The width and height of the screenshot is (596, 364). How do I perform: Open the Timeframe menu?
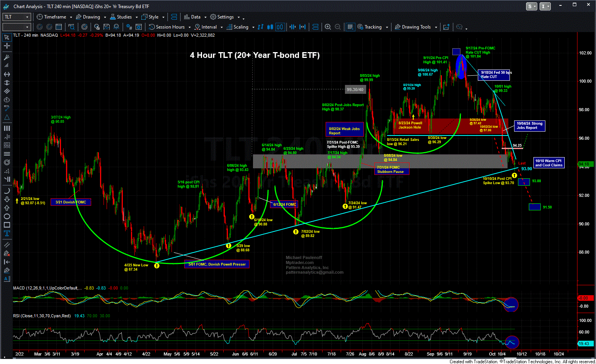(51, 17)
